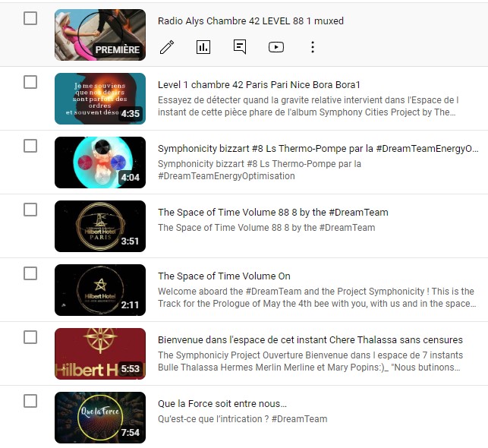This screenshot has width=488, height=448.
Task: Tick checkbox for Que la Force soit entre nous
Action: pos(30,401)
